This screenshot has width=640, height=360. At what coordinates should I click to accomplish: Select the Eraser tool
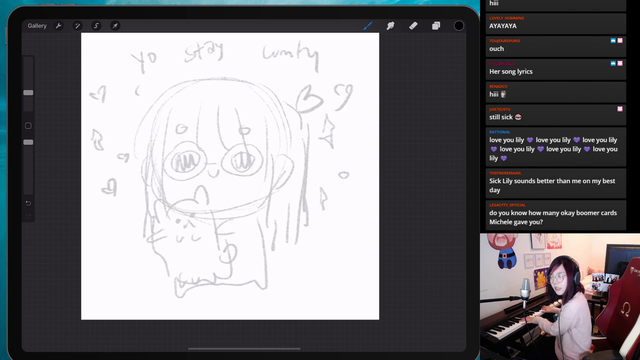coord(413,26)
